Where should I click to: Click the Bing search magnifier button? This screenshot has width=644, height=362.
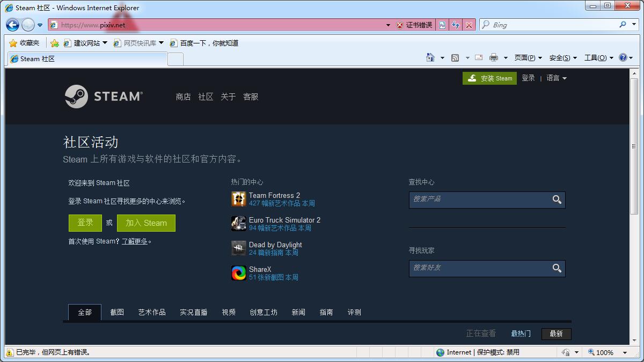click(623, 25)
